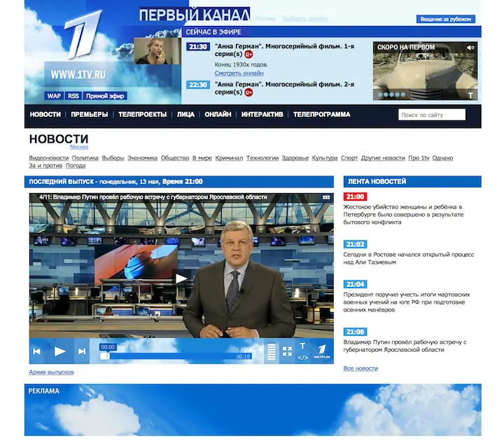Viewport: 504px width, 447px height.
Task: Open the Криминал category link
Action: coord(229,158)
